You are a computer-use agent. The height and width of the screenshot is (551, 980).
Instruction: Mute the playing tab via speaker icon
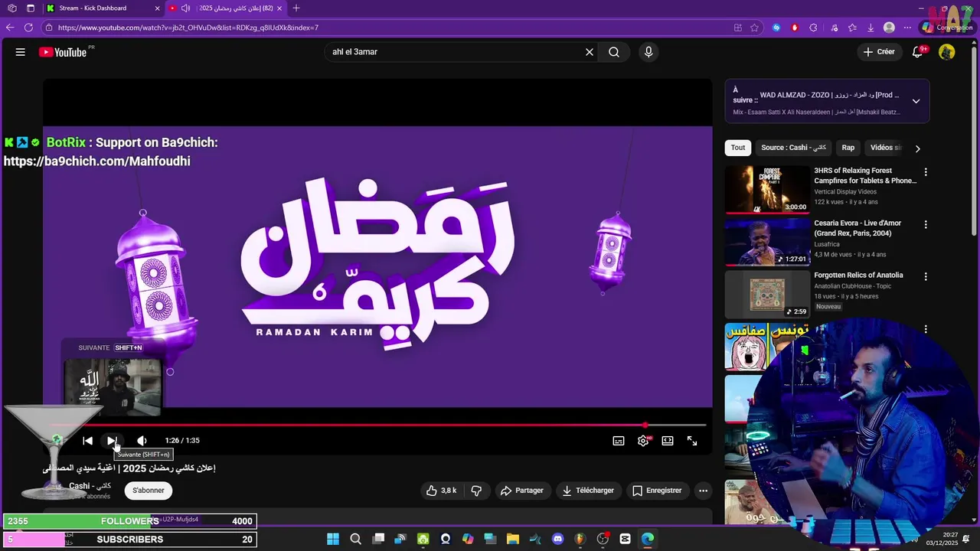tap(186, 8)
